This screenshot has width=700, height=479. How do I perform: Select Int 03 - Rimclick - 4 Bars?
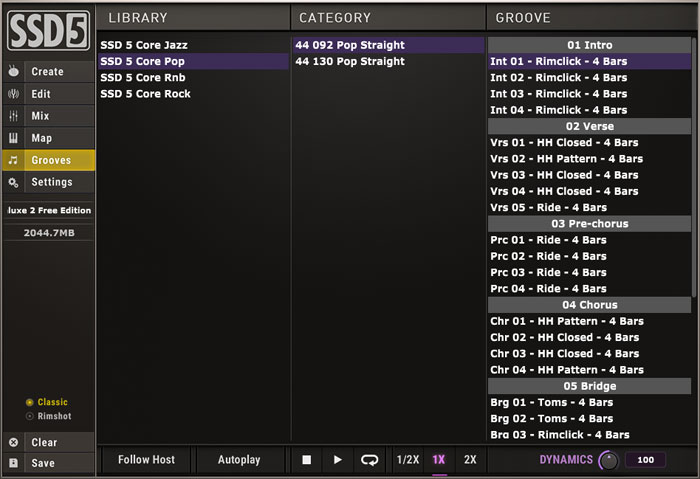[589, 94]
